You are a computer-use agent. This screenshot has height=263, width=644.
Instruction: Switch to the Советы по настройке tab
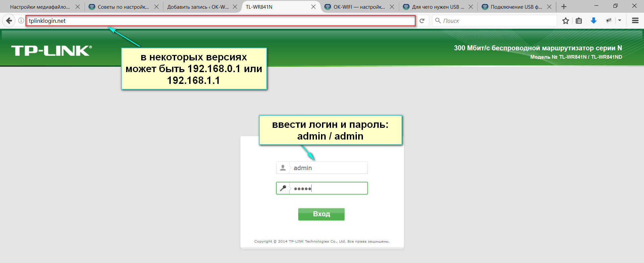[x=123, y=7]
